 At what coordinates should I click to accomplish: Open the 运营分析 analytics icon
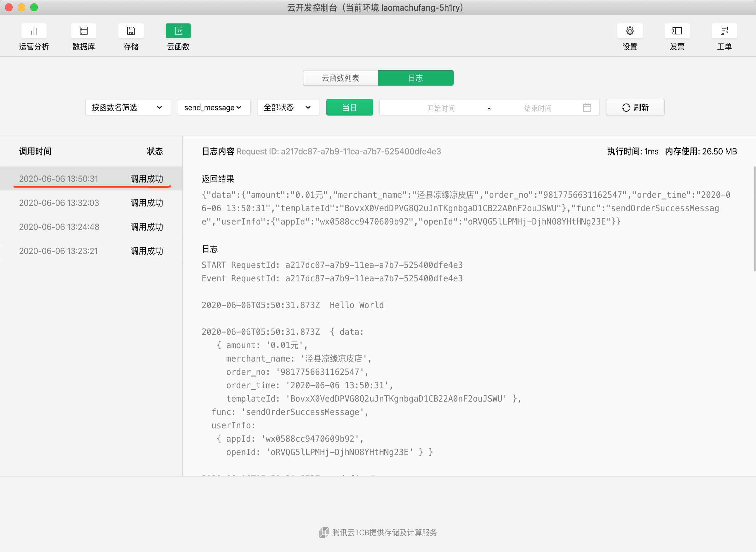point(34,31)
